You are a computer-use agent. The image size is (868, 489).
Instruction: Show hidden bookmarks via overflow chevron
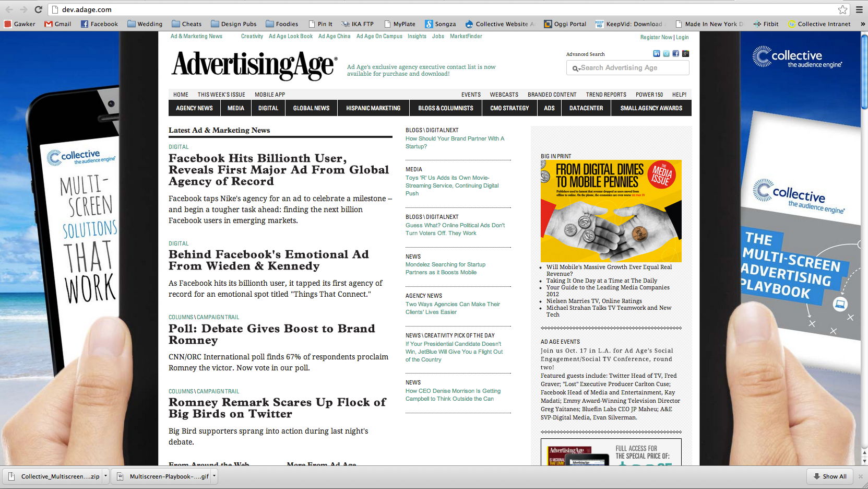coord(863,24)
